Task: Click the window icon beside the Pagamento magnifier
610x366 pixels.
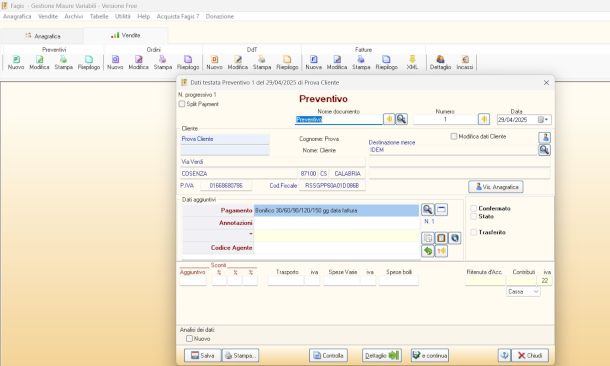Action: point(441,210)
